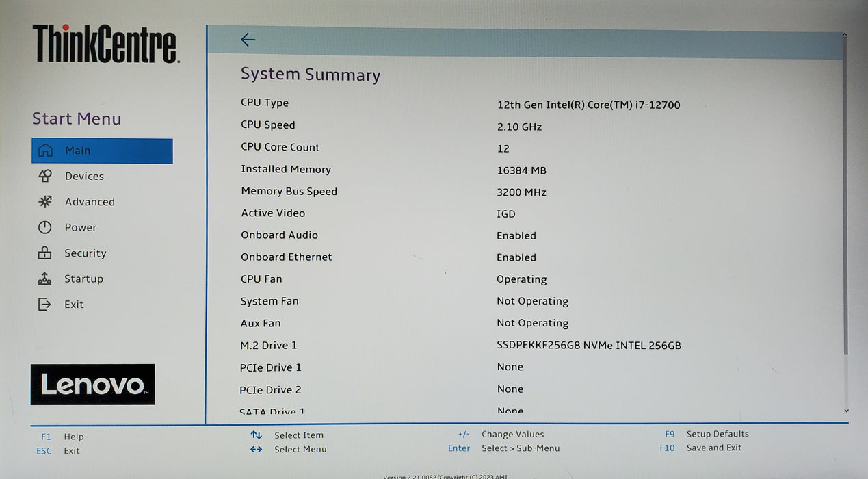Image resolution: width=868 pixels, height=479 pixels.
Task: Click the Startup icon
Action: pyautogui.click(x=44, y=279)
